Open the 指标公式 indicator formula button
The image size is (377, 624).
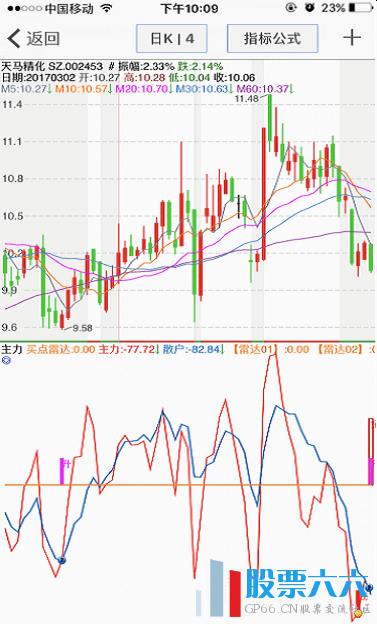pos(272,38)
